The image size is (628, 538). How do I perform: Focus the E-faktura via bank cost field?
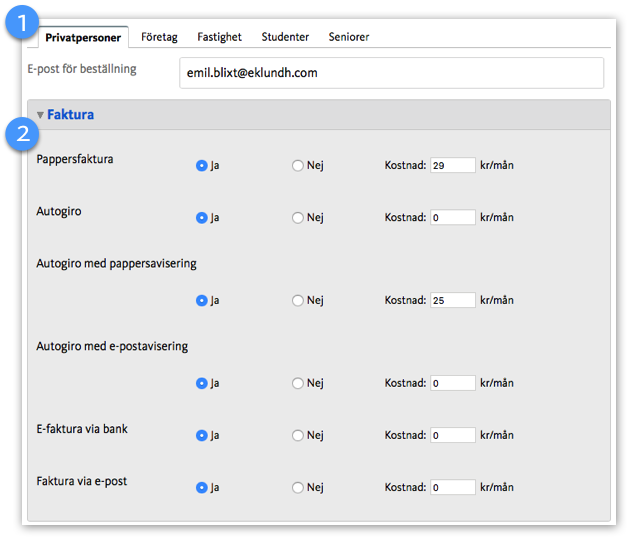[452, 435]
